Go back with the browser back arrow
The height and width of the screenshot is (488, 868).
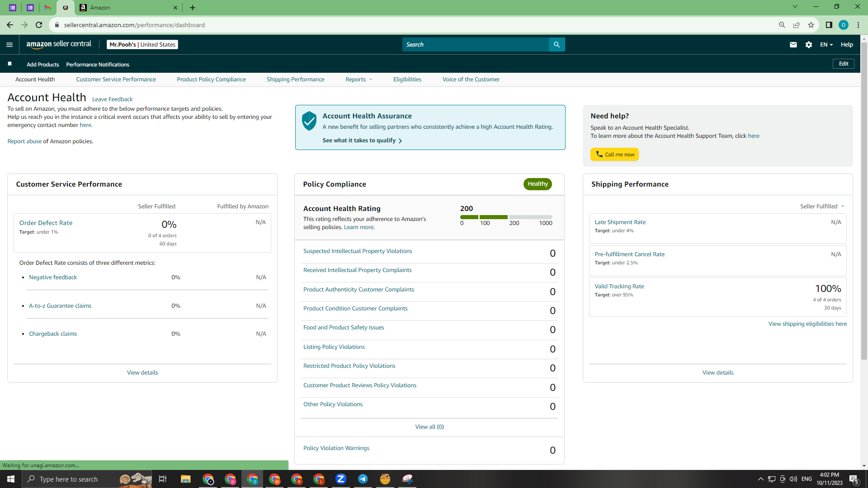click(9, 25)
